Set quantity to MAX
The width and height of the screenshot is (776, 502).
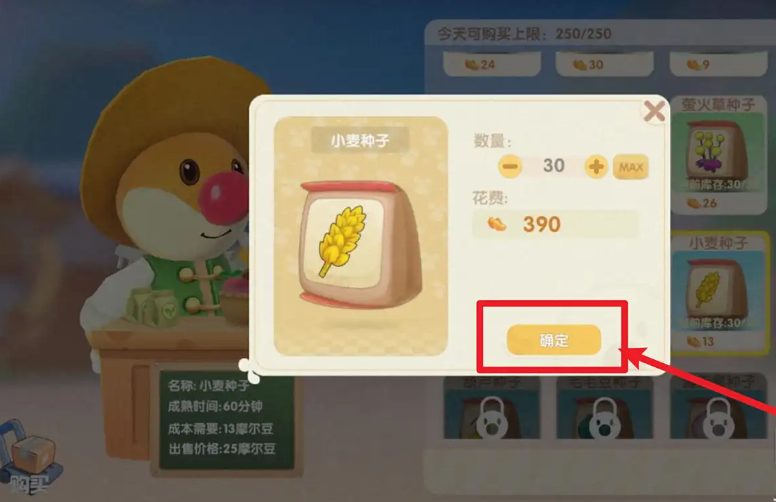coord(631,167)
